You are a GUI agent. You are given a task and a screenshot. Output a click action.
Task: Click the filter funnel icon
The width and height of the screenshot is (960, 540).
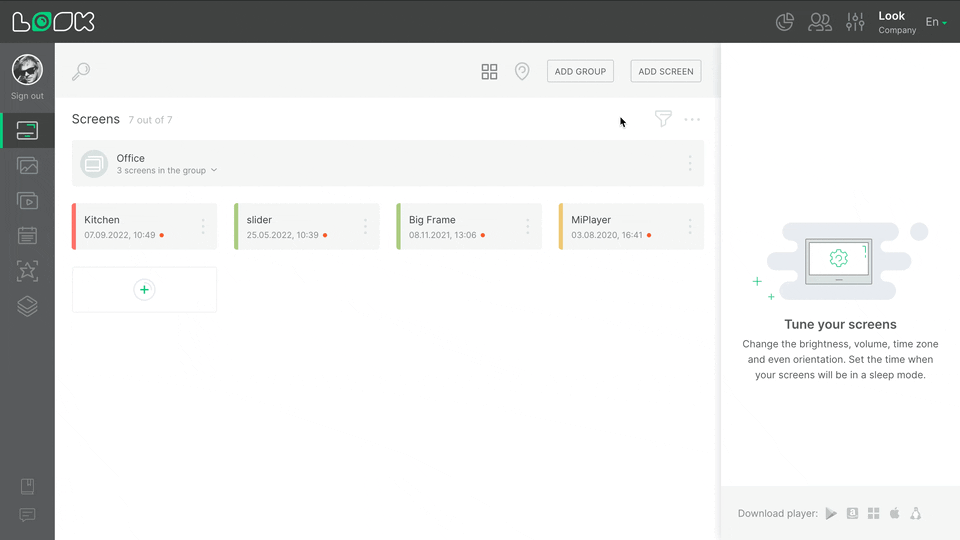click(x=663, y=119)
